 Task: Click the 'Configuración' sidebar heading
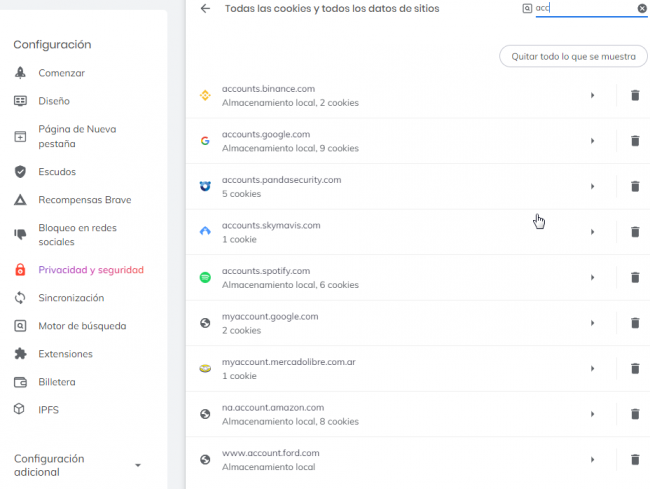(52, 45)
